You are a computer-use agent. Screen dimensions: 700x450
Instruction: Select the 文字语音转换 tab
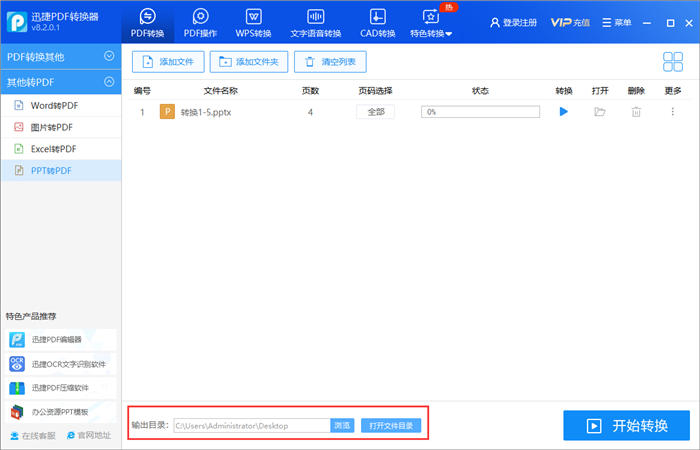pyautogui.click(x=316, y=22)
